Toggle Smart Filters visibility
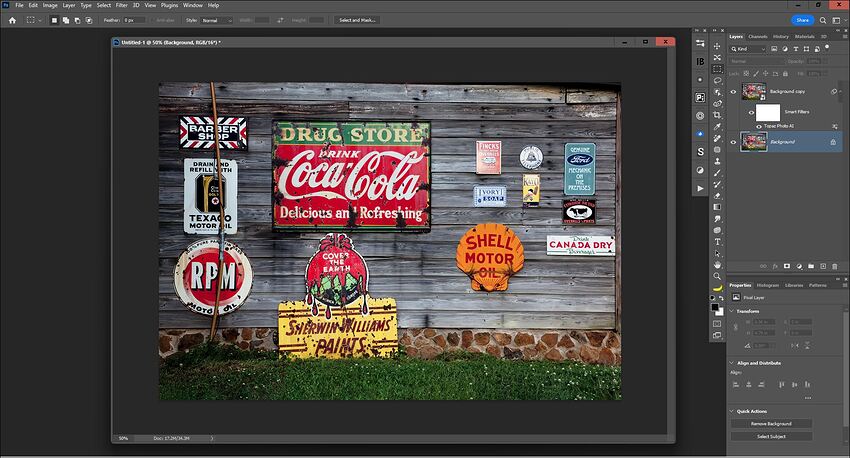Screen dimensions: 850x458 751,113
